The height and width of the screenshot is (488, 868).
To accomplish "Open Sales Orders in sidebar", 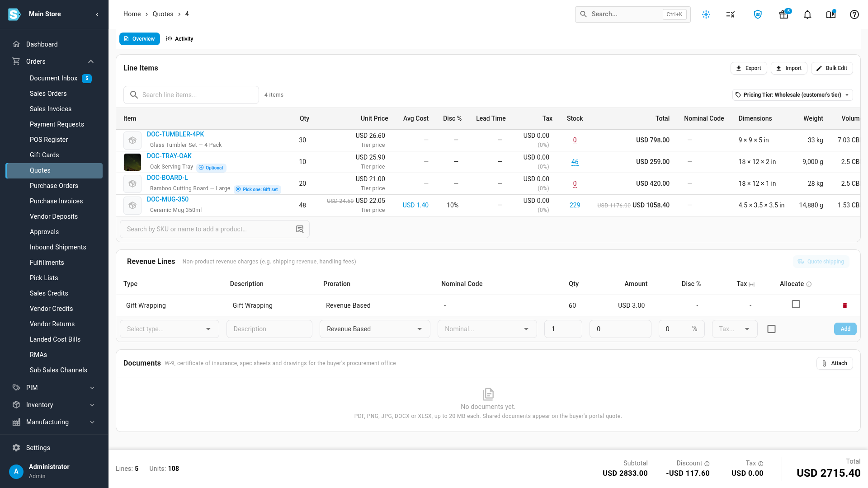I will 48,94.
